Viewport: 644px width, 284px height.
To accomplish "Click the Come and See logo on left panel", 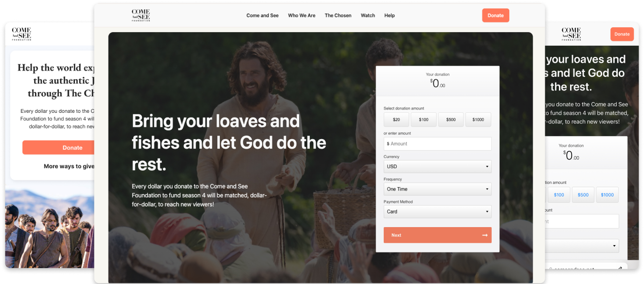I will (21, 34).
